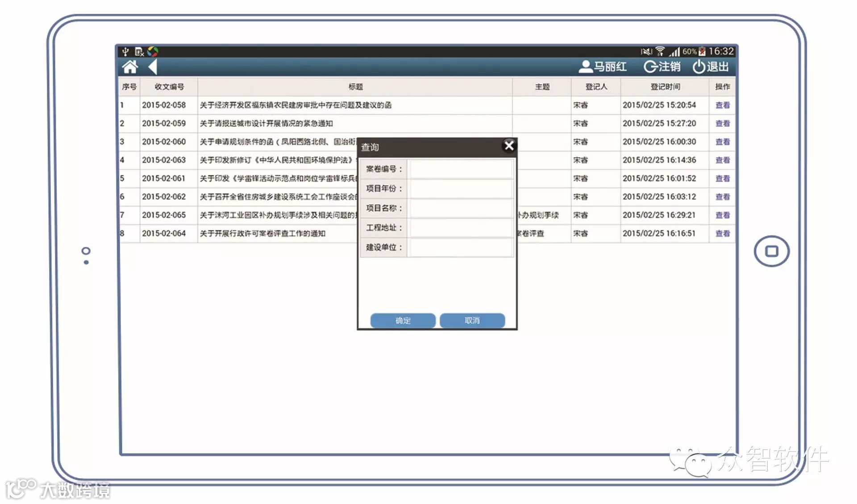
Task: Focus the 建设单位 input field
Action: click(x=461, y=248)
